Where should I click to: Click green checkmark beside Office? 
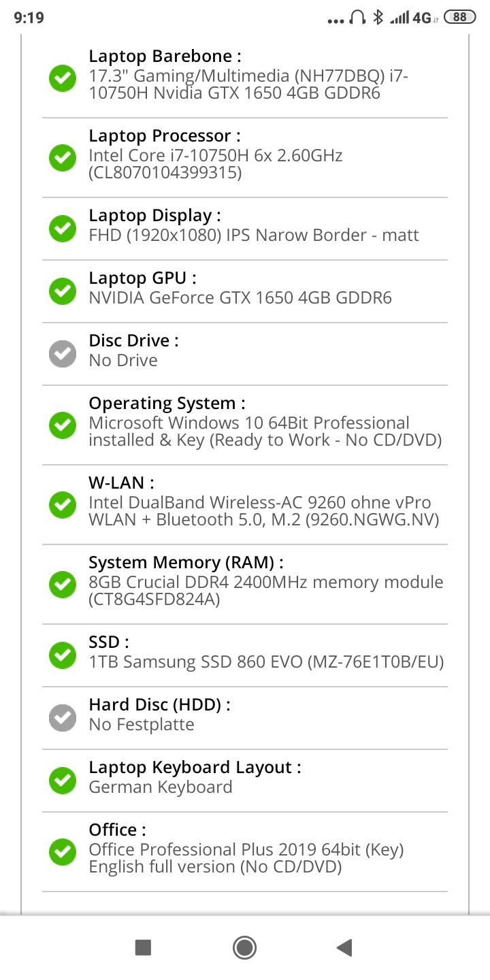click(x=63, y=851)
